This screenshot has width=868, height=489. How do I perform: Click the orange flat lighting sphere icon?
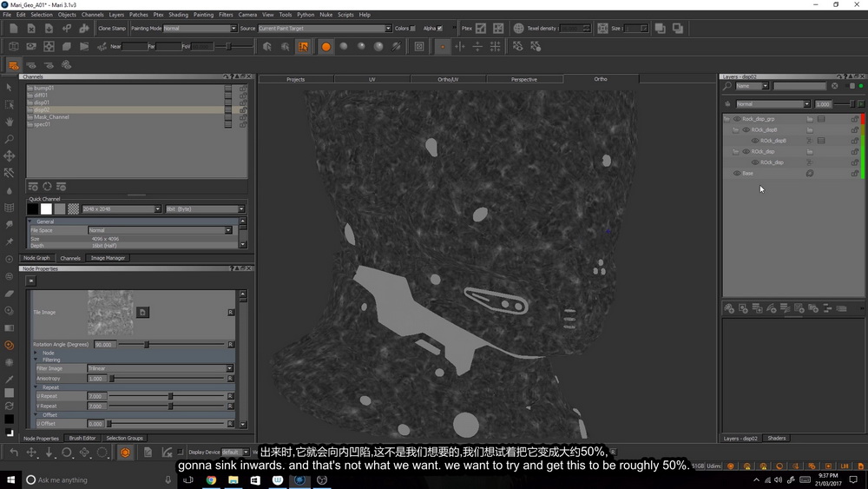click(326, 47)
